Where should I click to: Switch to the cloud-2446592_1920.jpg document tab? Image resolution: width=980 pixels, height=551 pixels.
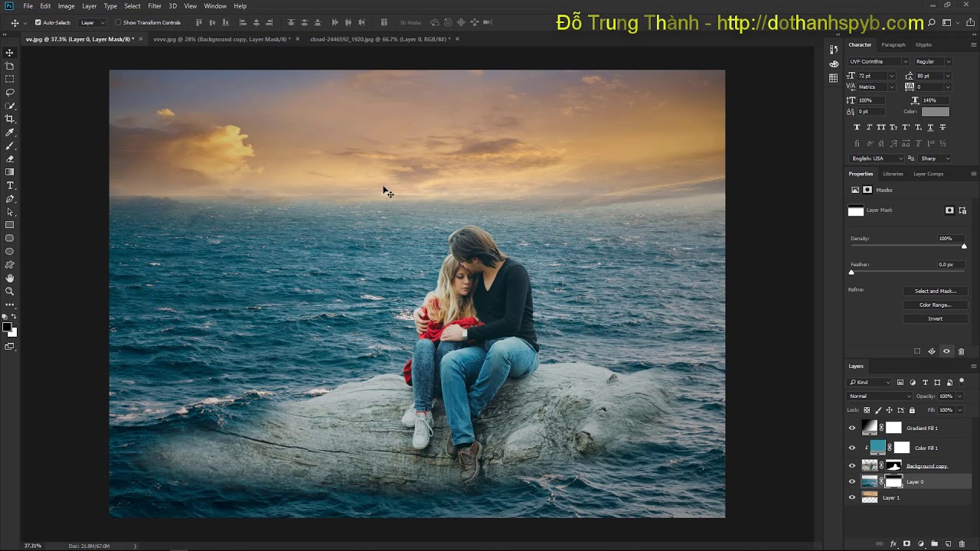380,39
